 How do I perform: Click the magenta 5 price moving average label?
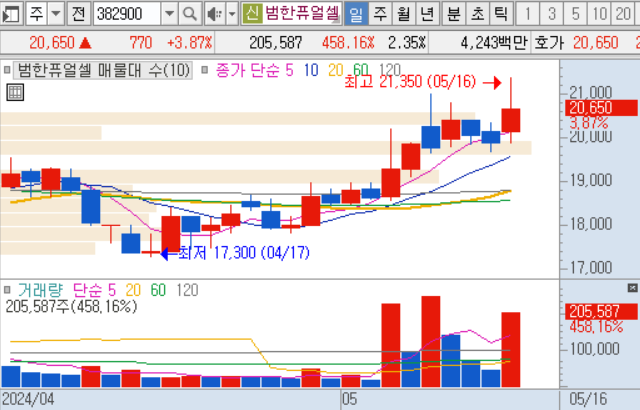coord(289,70)
